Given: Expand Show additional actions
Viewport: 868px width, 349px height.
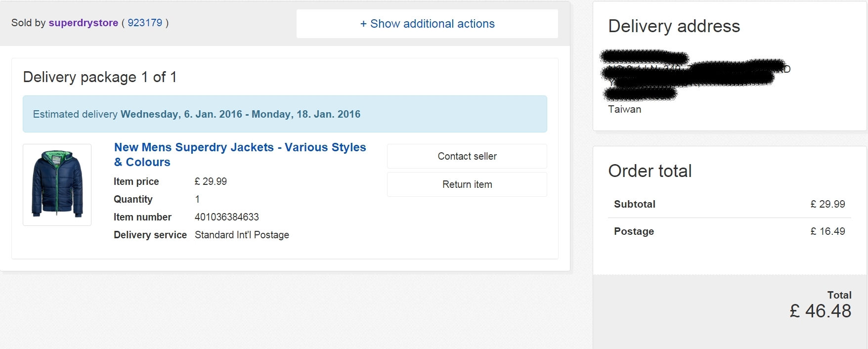Looking at the screenshot, I should tap(427, 24).
